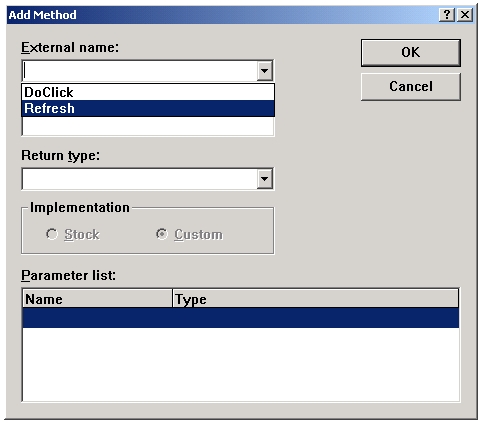This screenshot has width=483, height=423.
Task: Click the empty area of the parameter list
Action: tap(241, 364)
